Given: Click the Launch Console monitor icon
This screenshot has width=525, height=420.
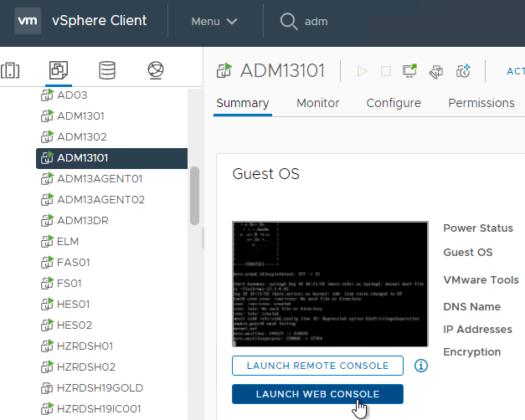Looking at the screenshot, I should coord(409,70).
